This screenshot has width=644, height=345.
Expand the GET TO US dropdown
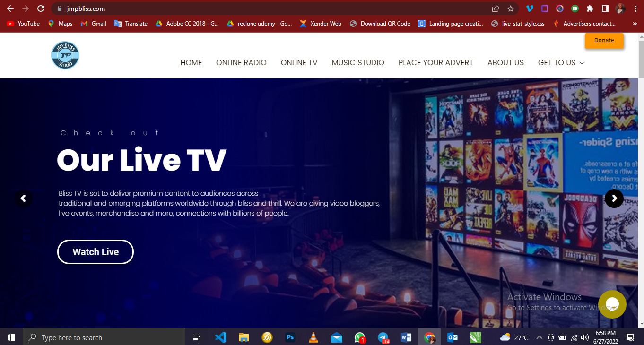pos(561,62)
